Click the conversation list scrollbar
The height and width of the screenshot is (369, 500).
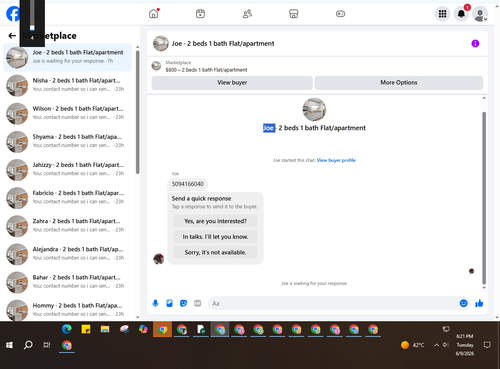(138, 112)
